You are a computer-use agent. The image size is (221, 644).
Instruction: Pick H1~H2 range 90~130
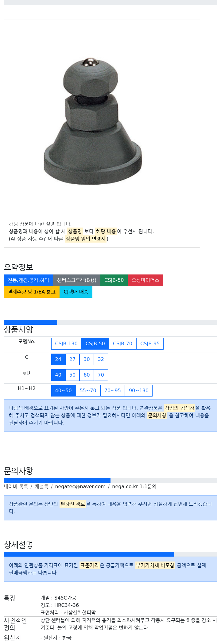139,390
